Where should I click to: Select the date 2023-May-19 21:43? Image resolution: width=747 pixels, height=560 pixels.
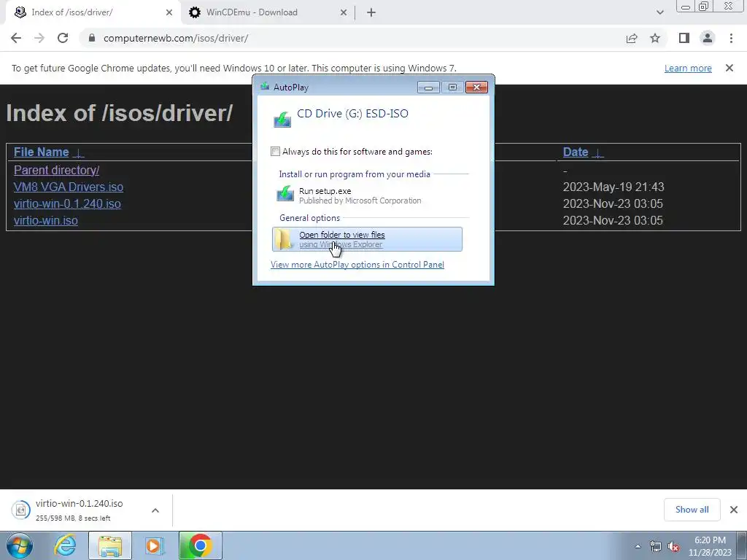click(x=614, y=187)
